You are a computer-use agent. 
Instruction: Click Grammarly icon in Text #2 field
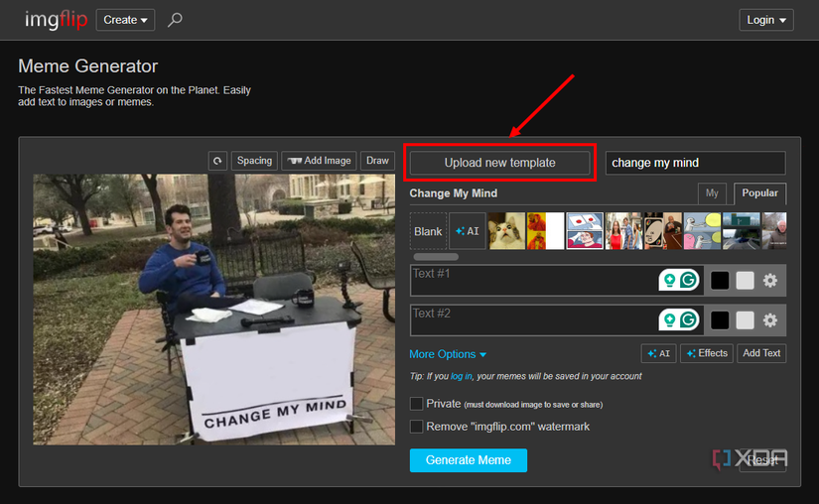pyautogui.click(x=689, y=319)
